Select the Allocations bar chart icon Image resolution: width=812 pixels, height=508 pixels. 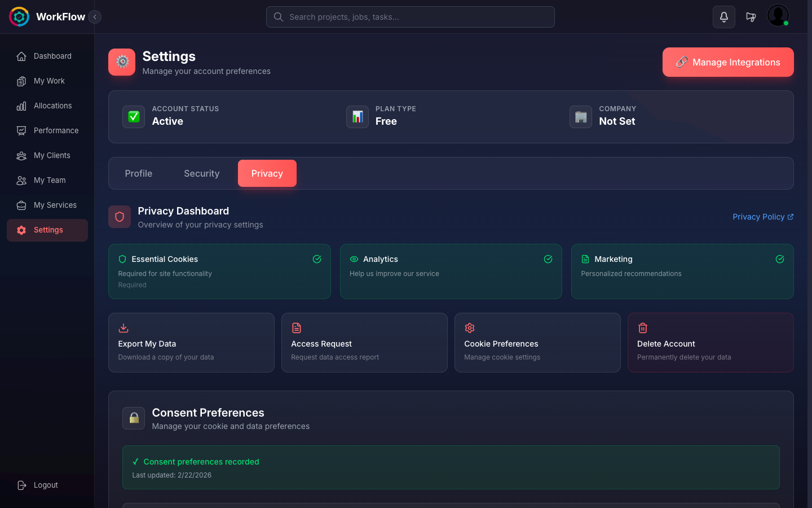[x=21, y=106]
